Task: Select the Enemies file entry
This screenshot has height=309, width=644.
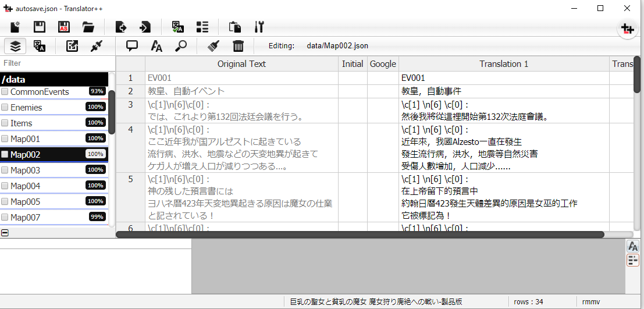Action: 54,107
